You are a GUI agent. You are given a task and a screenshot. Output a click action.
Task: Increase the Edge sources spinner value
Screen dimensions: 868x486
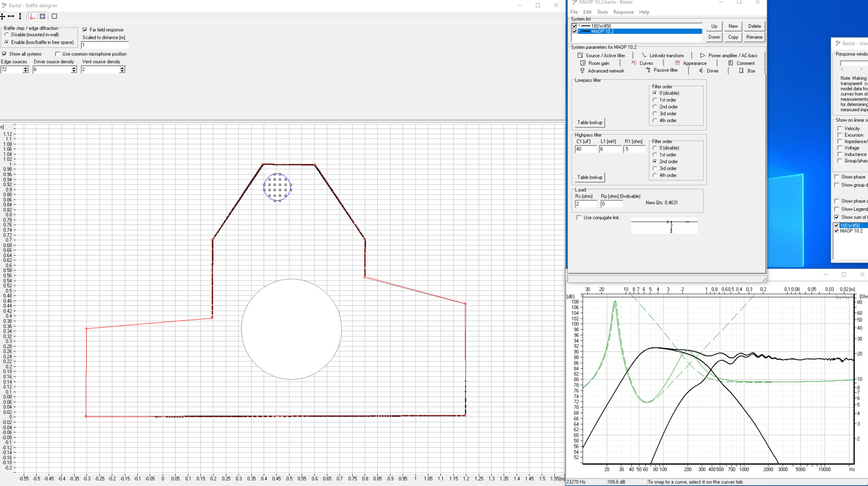point(25,68)
